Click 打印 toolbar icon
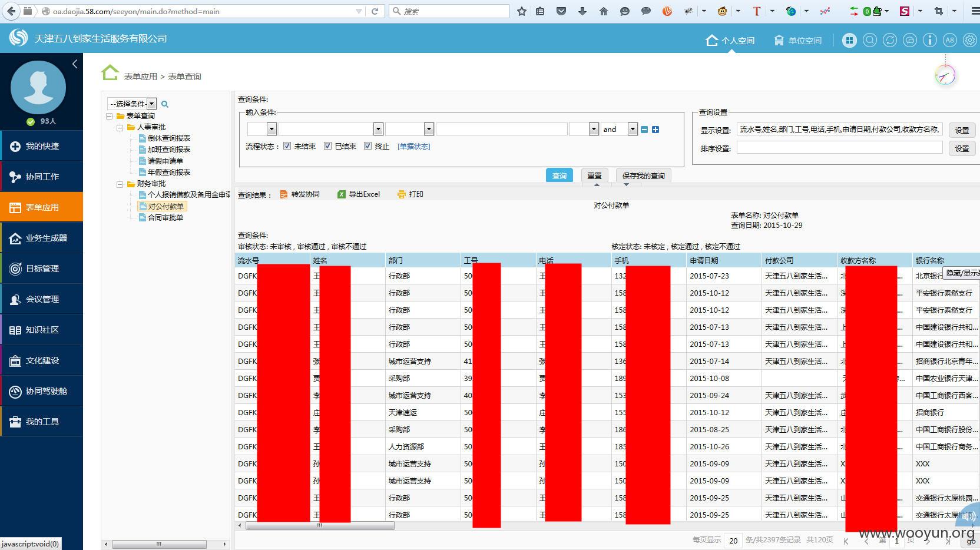The width and height of the screenshot is (980, 550). (410, 194)
